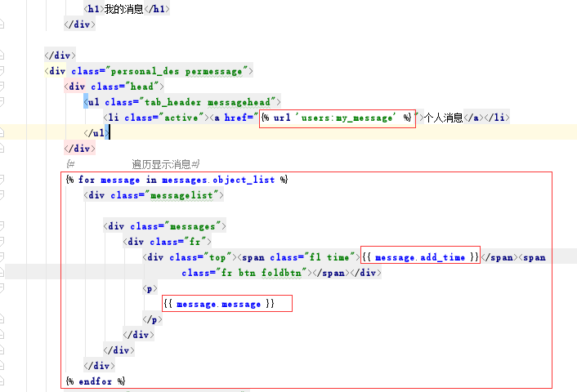Click the "fl time" span class value
577x392 pixels.
pos(329,257)
